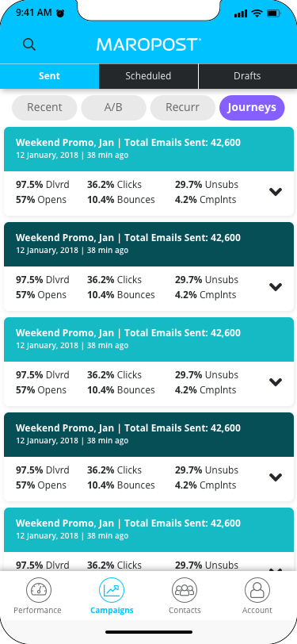Tap the battery status icon
Image resolution: width=297 pixels, height=644 pixels.
(x=273, y=13)
